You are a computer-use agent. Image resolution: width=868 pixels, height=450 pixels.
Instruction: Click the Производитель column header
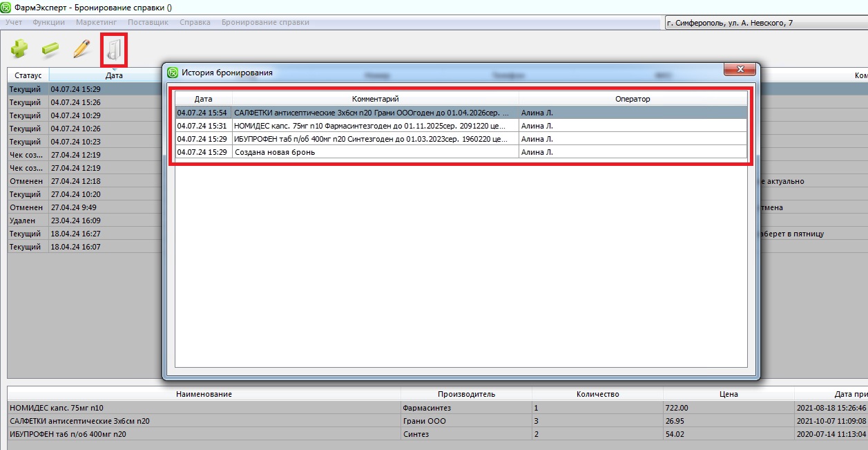[x=466, y=394]
